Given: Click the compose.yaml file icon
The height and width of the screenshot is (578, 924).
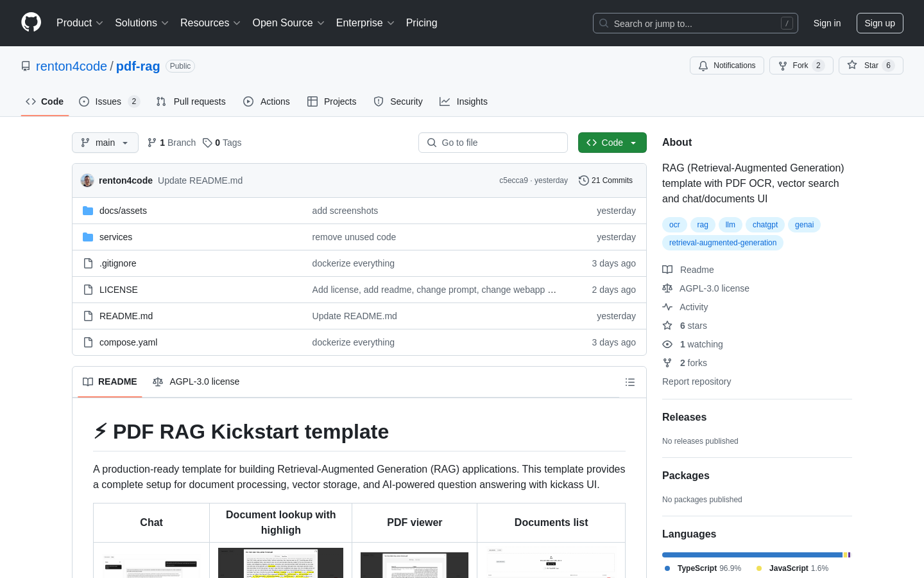Looking at the screenshot, I should click(x=88, y=342).
